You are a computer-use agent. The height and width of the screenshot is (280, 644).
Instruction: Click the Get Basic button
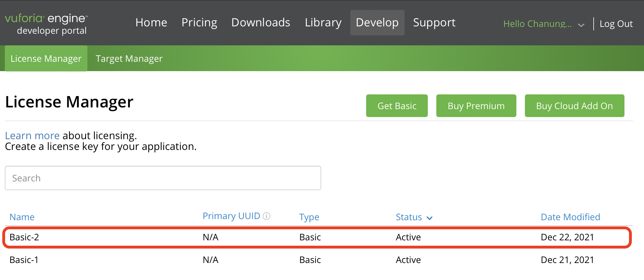click(397, 106)
